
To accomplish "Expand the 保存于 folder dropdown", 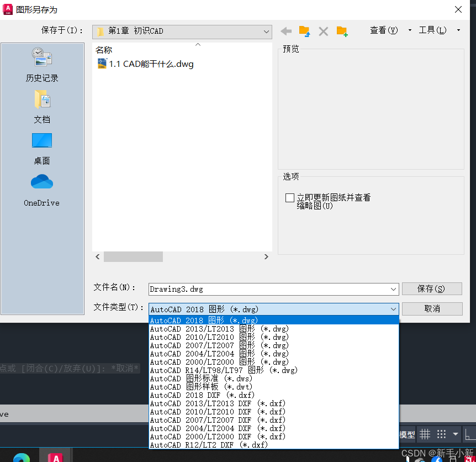I will (266, 32).
